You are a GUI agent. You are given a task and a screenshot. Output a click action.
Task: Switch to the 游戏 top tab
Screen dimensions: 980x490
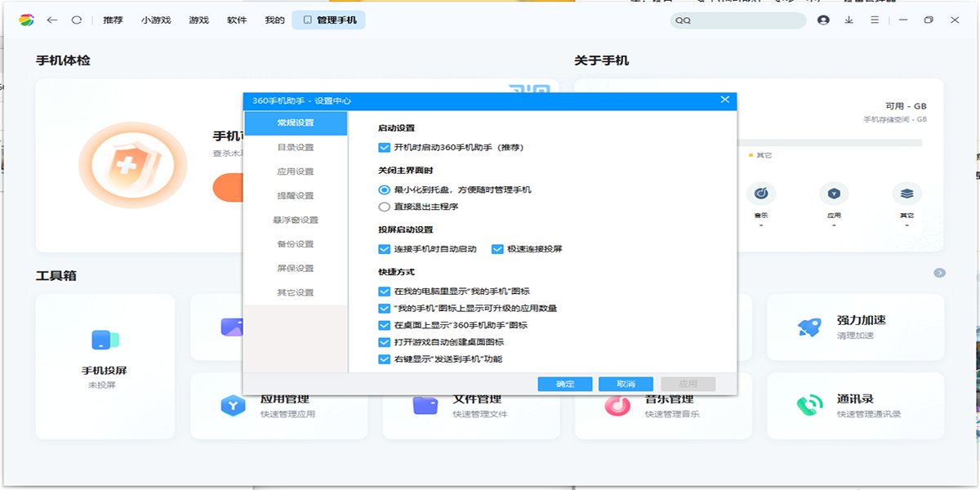tap(198, 20)
